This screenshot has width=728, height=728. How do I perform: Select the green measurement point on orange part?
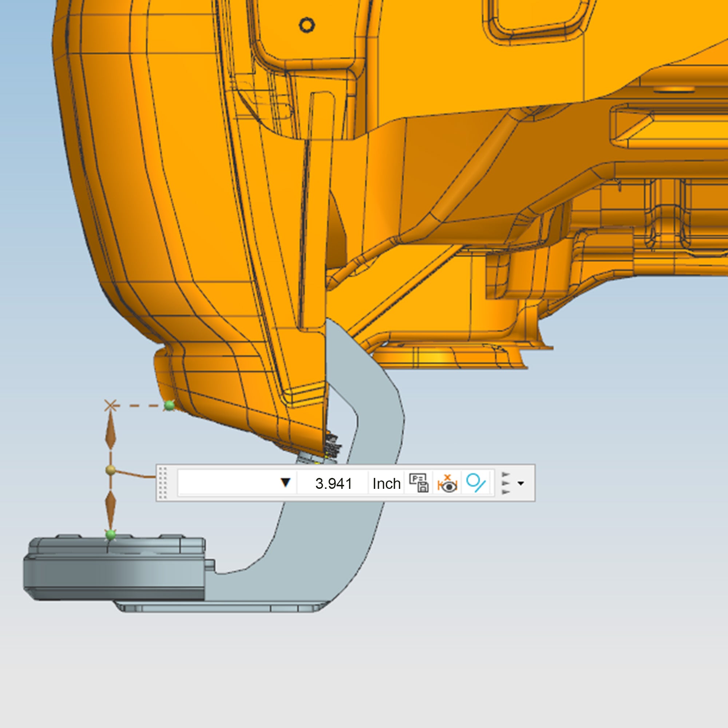(170, 405)
